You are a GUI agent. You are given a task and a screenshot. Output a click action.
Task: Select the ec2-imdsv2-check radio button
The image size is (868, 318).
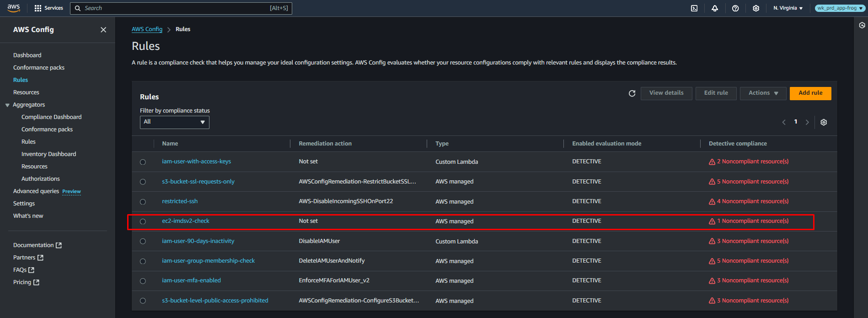tap(143, 221)
